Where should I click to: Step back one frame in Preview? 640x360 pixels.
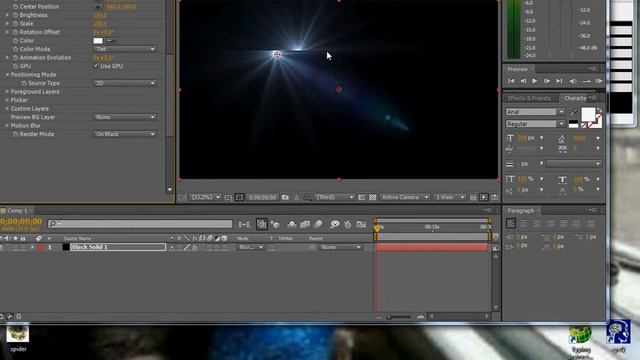point(523,81)
